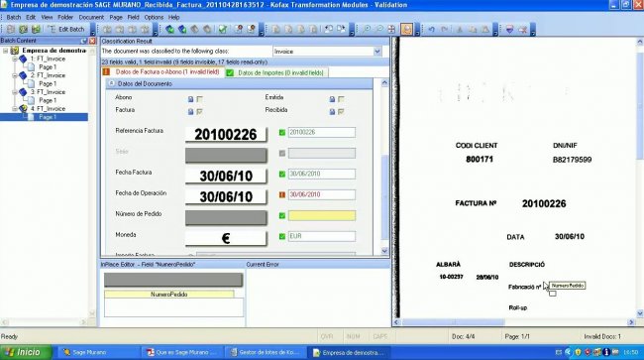Click the undo arrow toolbar icon
Viewport: 644px width, 360px height.
[431, 29]
